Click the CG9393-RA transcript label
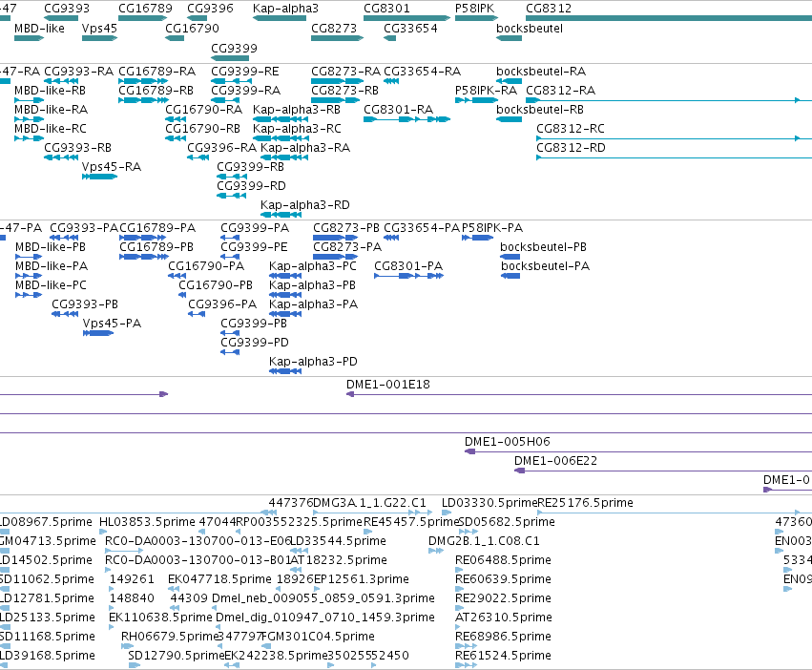This screenshot has height=670, width=812. click(x=78, y=71)
